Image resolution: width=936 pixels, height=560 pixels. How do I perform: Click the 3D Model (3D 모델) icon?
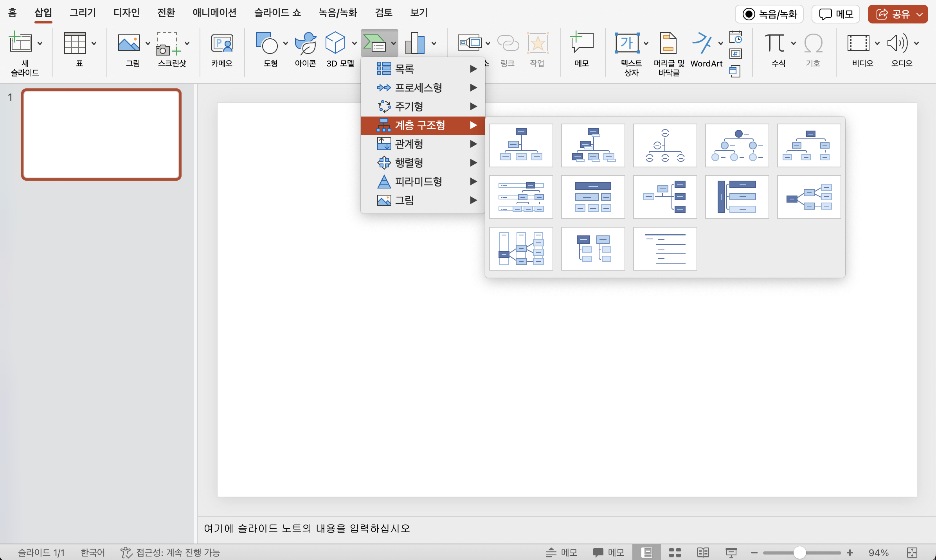pyautogui.click(x=335, y=43)
